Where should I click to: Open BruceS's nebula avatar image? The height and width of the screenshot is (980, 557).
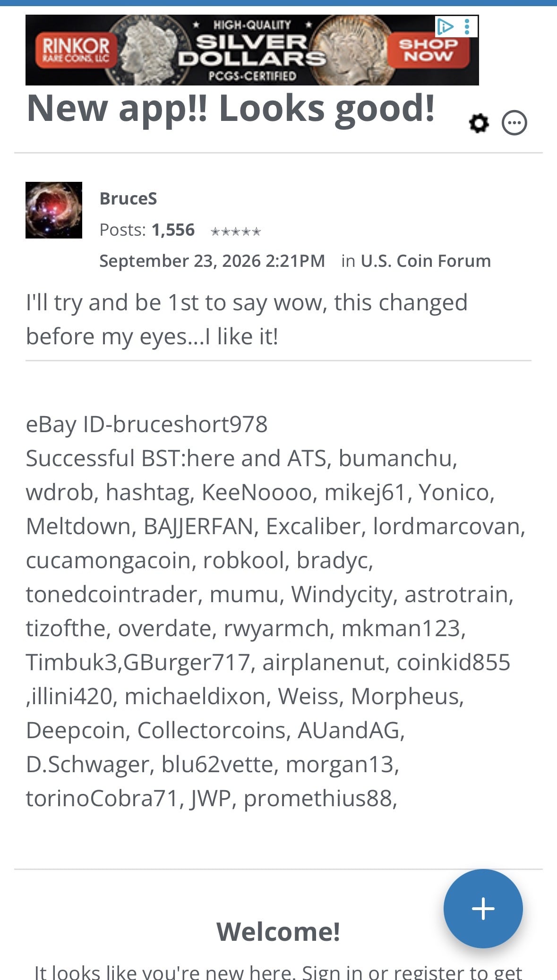click(x=54, y=210)
